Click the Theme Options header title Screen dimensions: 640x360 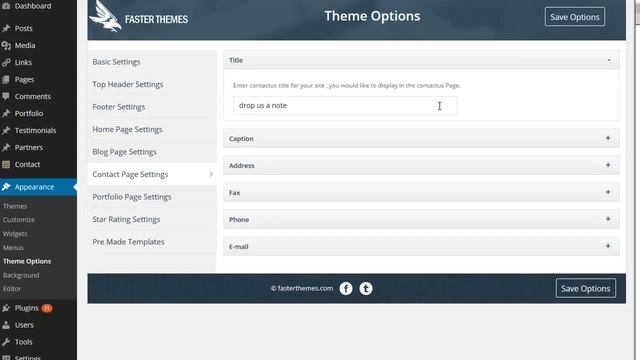tap(372, 16)
